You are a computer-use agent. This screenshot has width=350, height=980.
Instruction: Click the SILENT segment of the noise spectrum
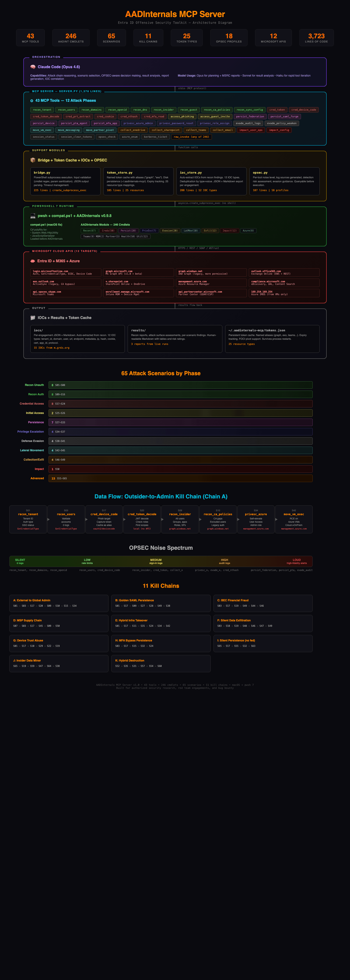tap(20, 561)
